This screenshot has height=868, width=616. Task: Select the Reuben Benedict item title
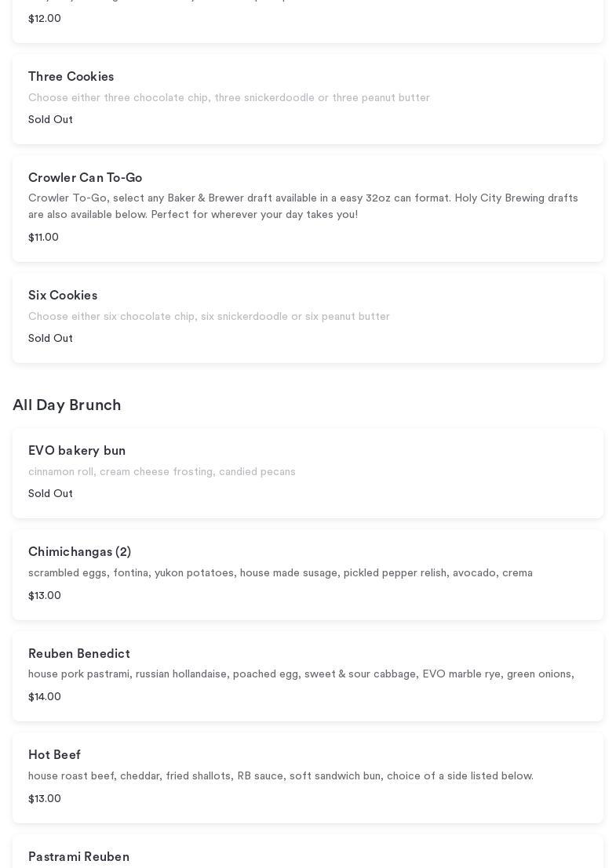tap(79, 654)
